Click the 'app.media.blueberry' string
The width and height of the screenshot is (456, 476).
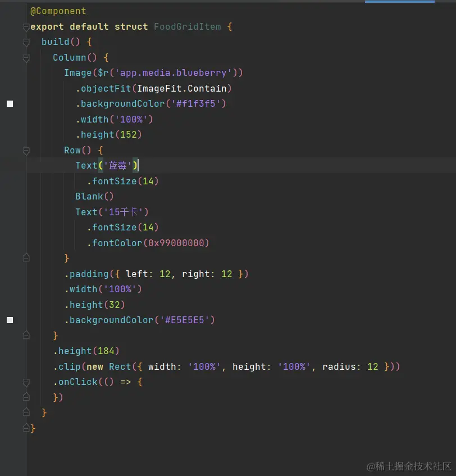pyautogui.click(x=174, y=73)
